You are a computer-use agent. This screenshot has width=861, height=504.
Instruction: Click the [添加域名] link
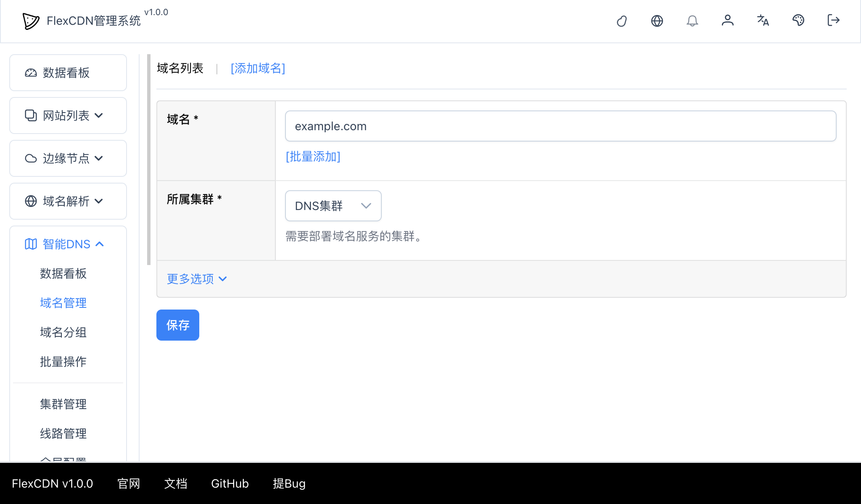click(x=258, y=68)
